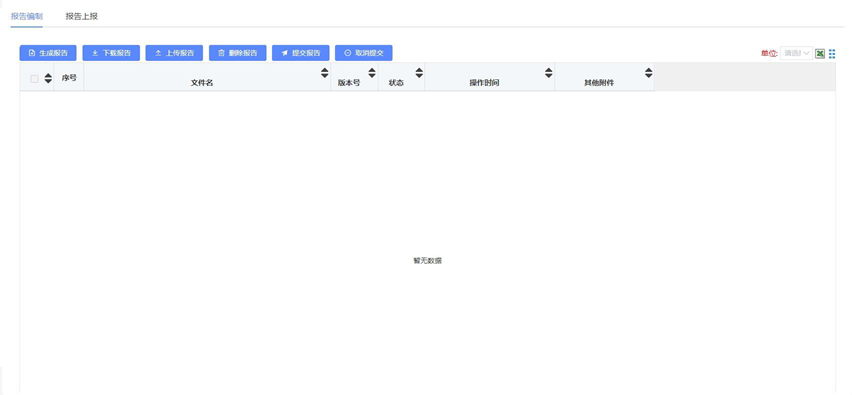The image size is (852, 395).
Task: Click the 上传报告 button with upload icon
Action: click(174, 53)
